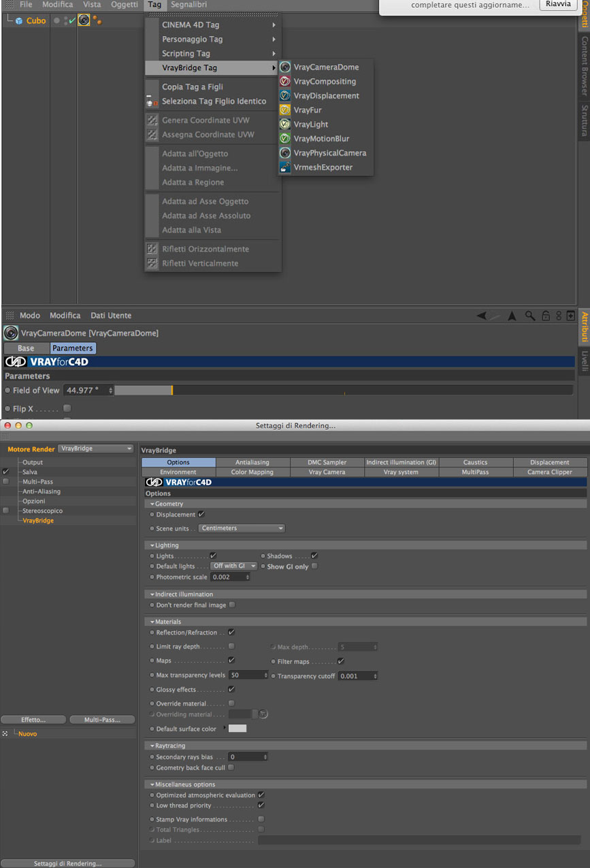590x868 pixels.
Task: Click the Field of View slider bar
Action: coord(344,390)
